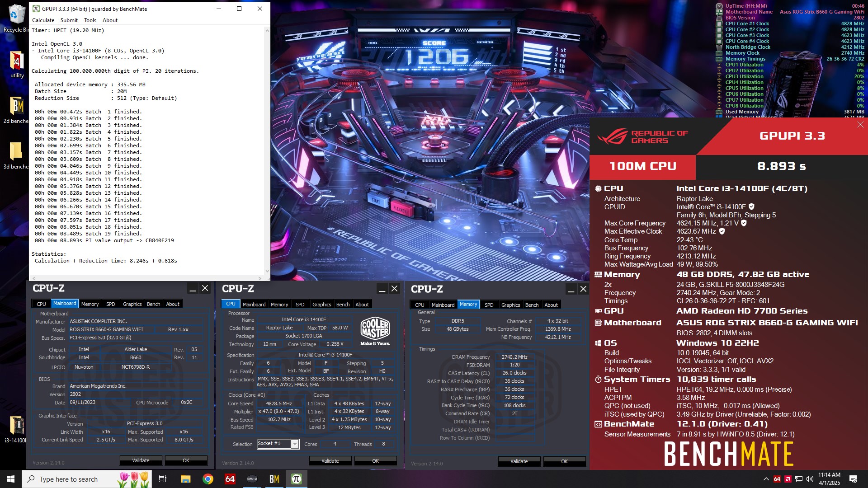This screenshot has height=488, width=868.
Task: Open the Calculate menu in GPUPI
Action: point(43,20)
